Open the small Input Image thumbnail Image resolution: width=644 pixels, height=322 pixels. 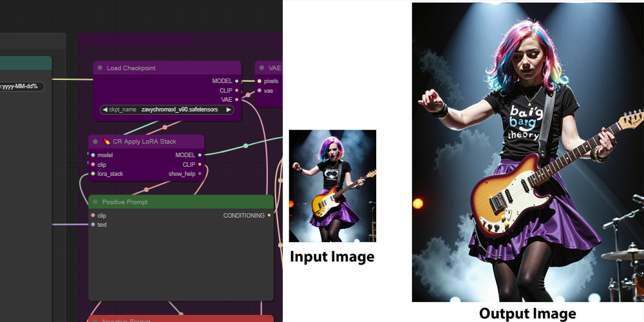point(332,186)
